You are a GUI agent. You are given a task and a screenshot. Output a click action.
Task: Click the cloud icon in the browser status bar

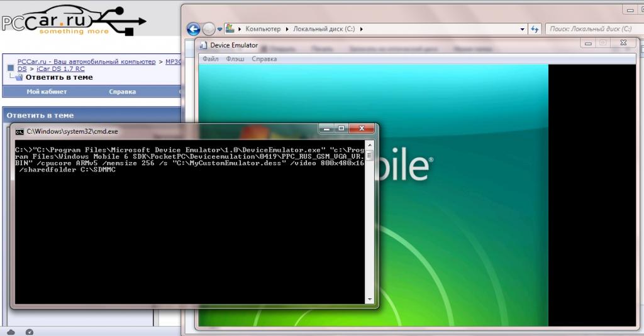(x=11, y=332)
